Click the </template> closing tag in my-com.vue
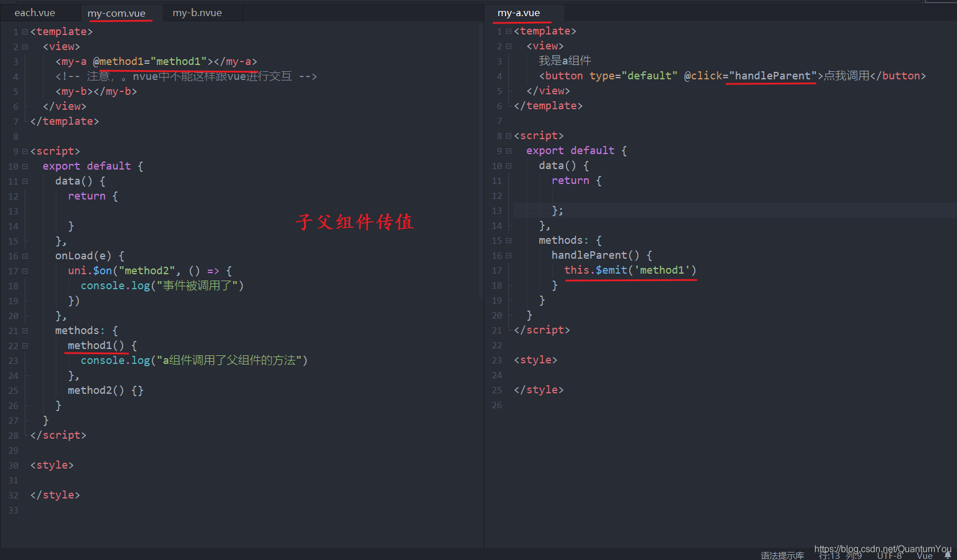 coord(64,121)
